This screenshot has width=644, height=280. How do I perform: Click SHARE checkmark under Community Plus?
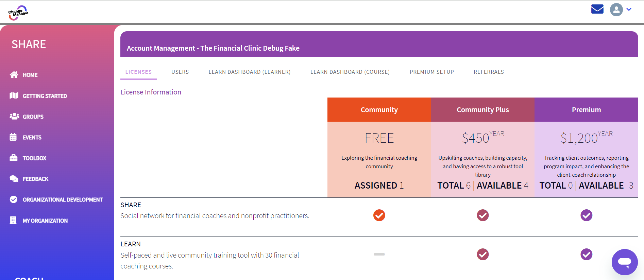tap(482, 215)
